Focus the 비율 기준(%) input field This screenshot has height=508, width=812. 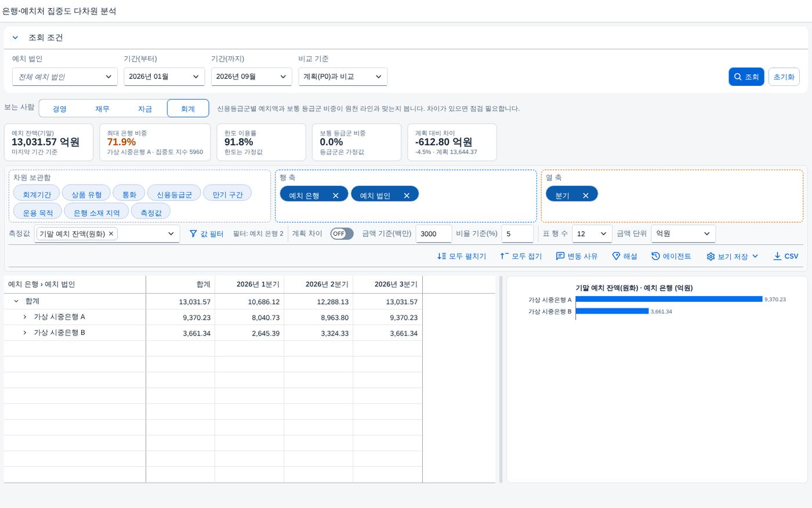tap(517, 233)
